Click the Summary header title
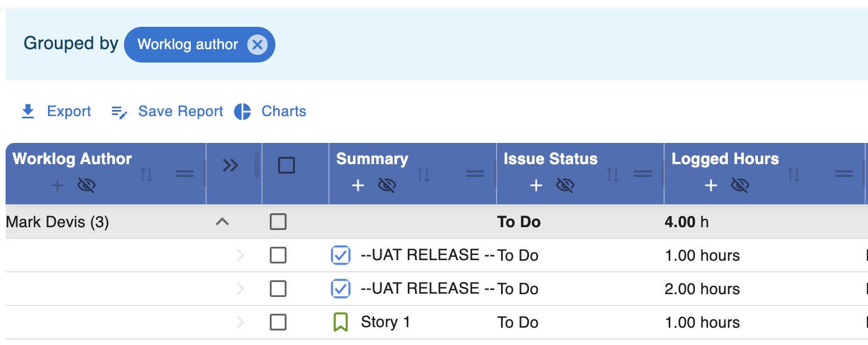 [x=372, y=159]
